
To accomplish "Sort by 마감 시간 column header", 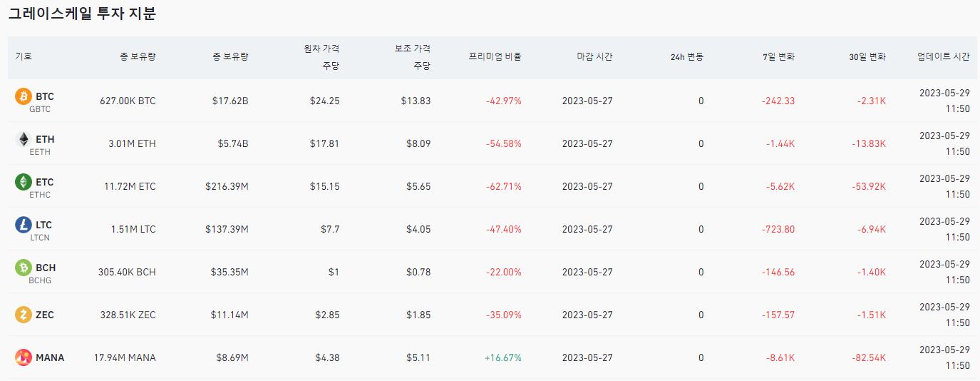I will pyautogui.click(x=595, y=56).
